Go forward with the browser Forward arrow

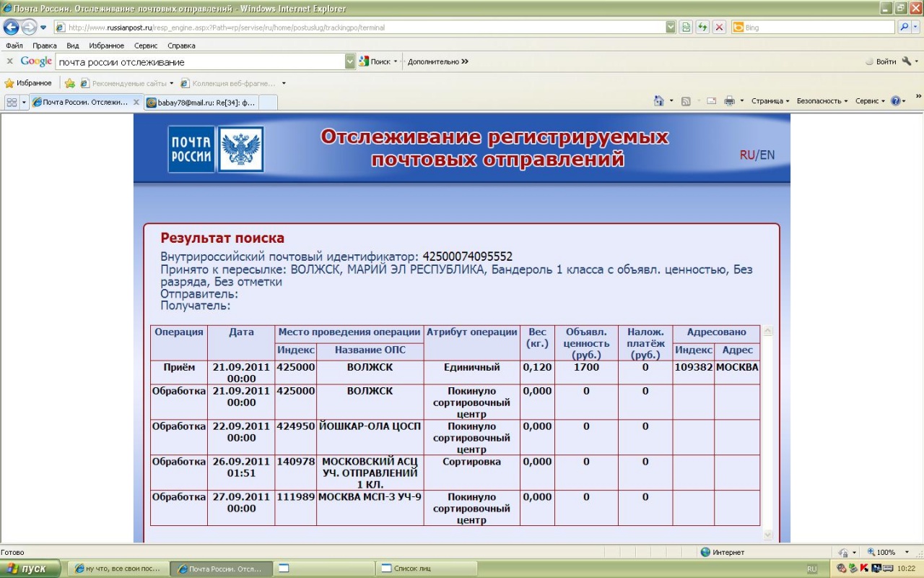click(29, 27)
